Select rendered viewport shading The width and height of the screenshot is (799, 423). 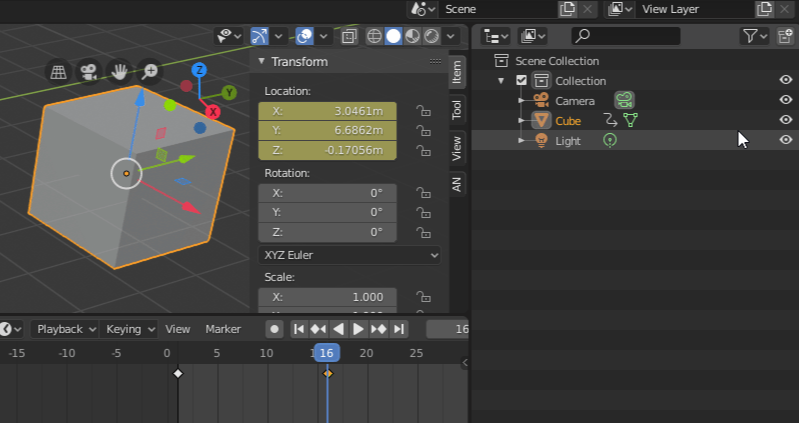click(x=432, y=36)
